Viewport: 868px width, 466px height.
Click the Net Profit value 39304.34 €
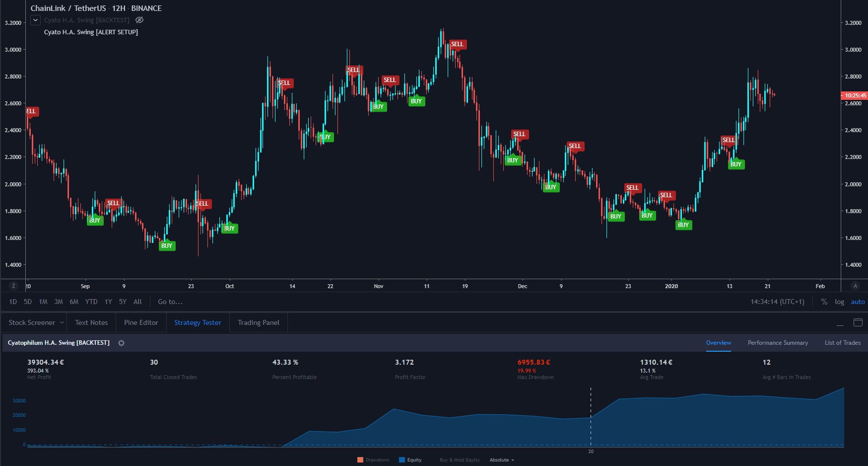tap(46, 362)
